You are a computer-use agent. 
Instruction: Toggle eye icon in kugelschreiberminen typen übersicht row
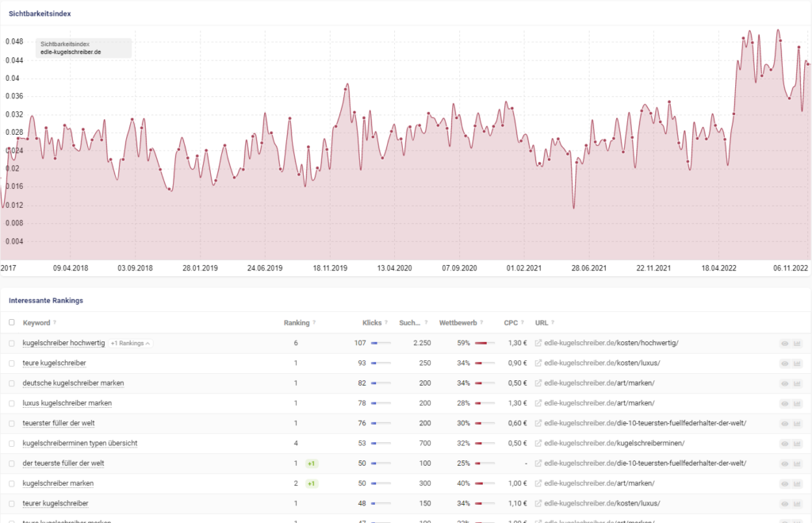click(784, 444)
